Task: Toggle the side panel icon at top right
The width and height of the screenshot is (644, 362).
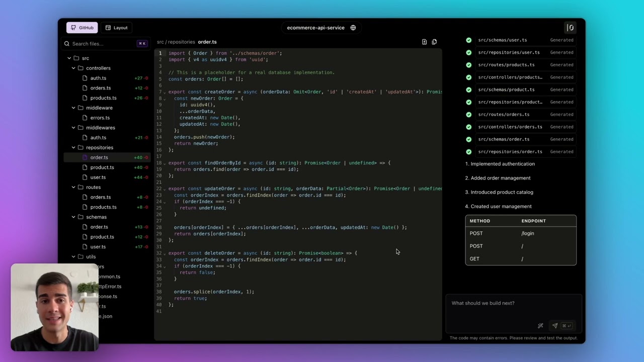Action: 570,28
